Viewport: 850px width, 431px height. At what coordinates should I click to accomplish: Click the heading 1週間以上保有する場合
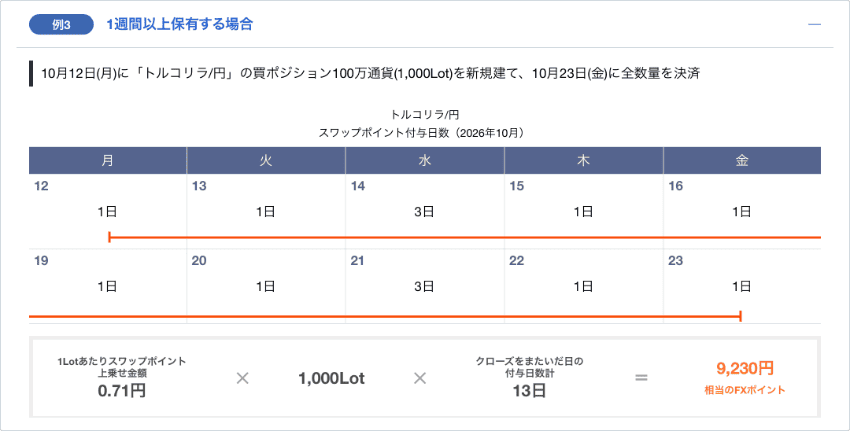click(x=179, y=24)
